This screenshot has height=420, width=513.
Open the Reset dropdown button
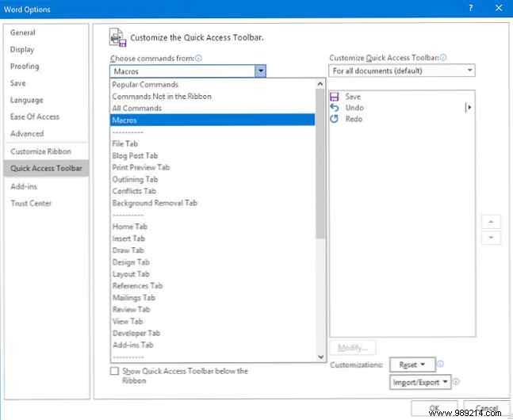click(412, 365)
